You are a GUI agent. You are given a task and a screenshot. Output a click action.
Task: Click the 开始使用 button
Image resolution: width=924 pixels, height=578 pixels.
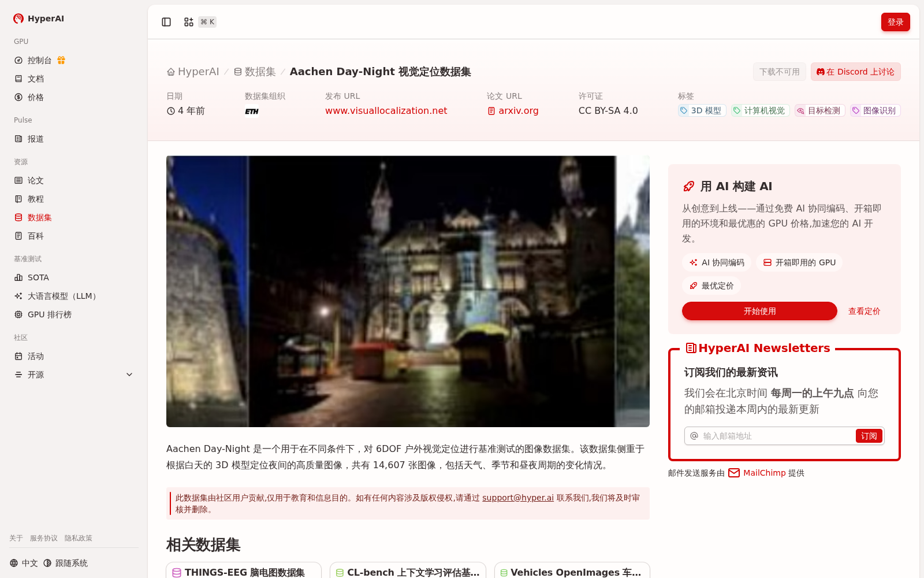tap(759, 311)
